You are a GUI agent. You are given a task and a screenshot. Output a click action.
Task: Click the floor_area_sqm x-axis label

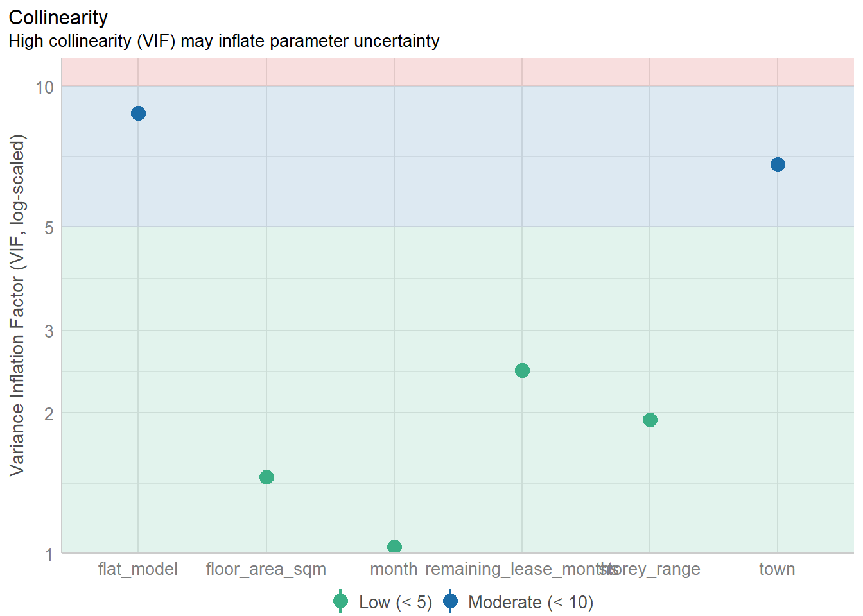click(266, 569)
